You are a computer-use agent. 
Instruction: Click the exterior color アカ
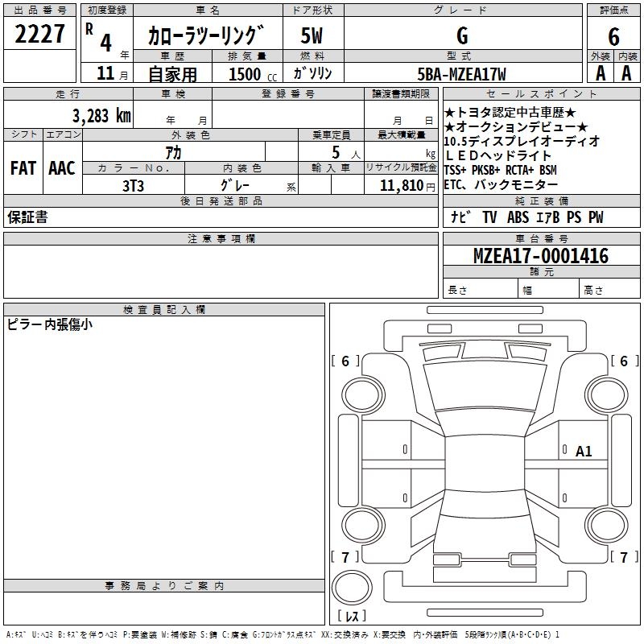[x=173, y=153]
